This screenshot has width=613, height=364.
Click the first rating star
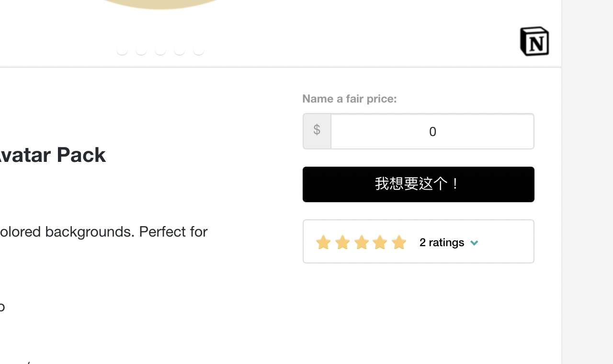pyautogui.click(x=323, y=242)
